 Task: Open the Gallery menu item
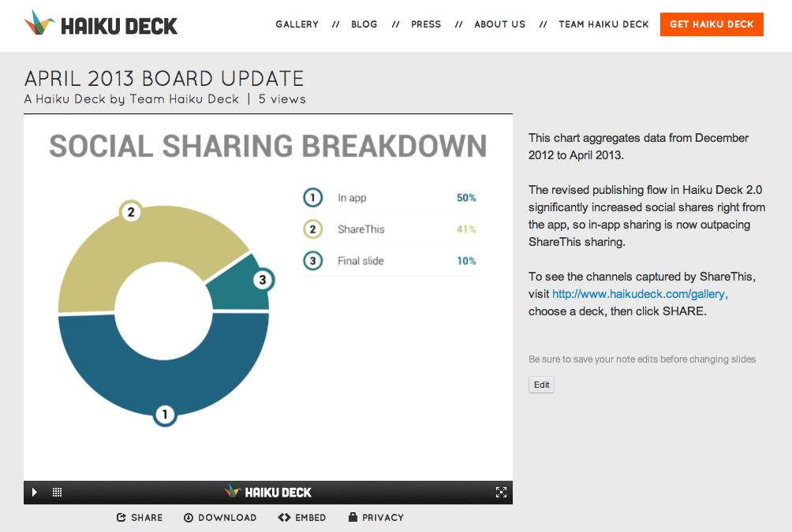[x=297, y=24]
